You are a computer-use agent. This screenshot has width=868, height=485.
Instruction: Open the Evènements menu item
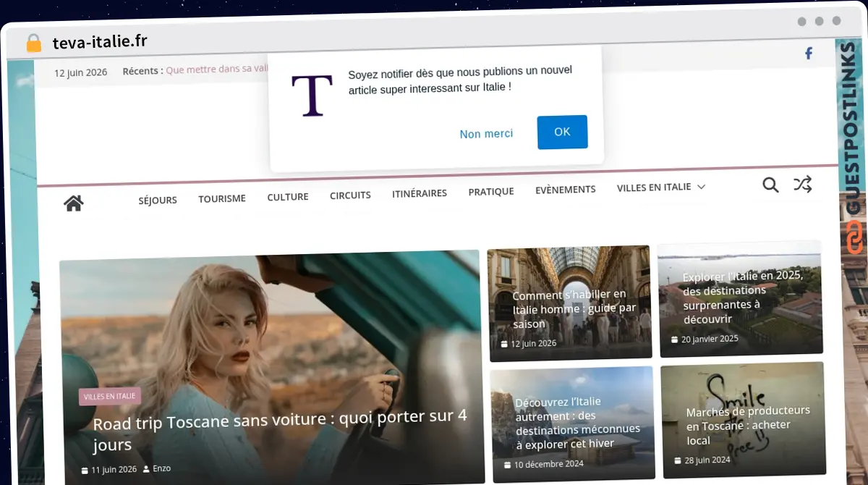coord(566,190)
